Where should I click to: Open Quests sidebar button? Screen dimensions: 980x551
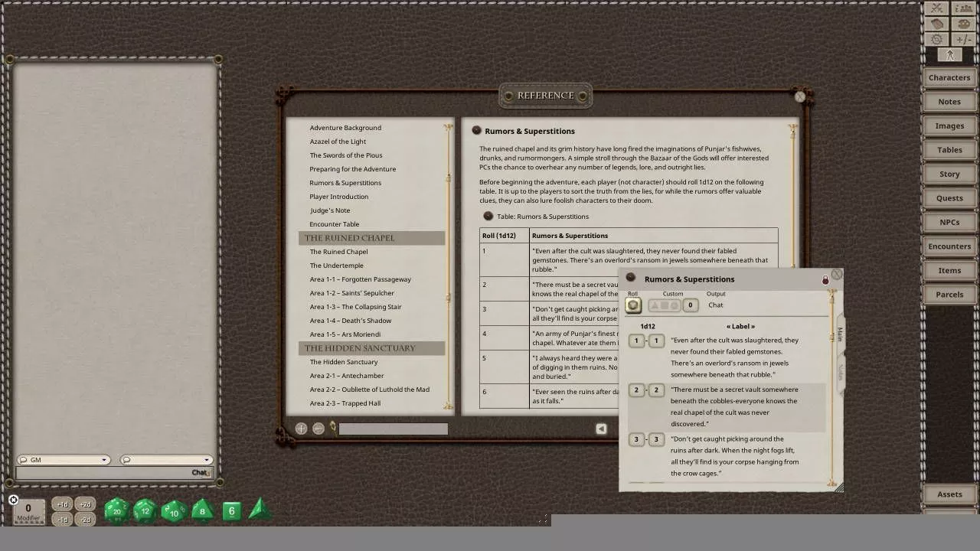click(x=949, y=198)
